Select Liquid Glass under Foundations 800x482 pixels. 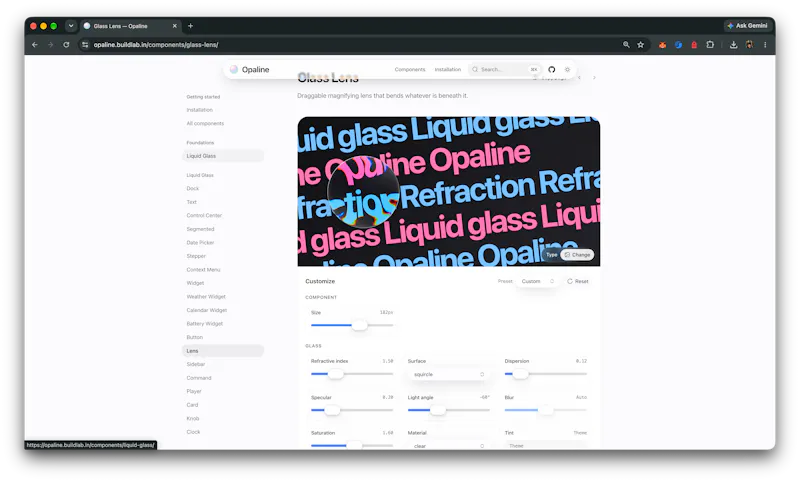(223, 156)
